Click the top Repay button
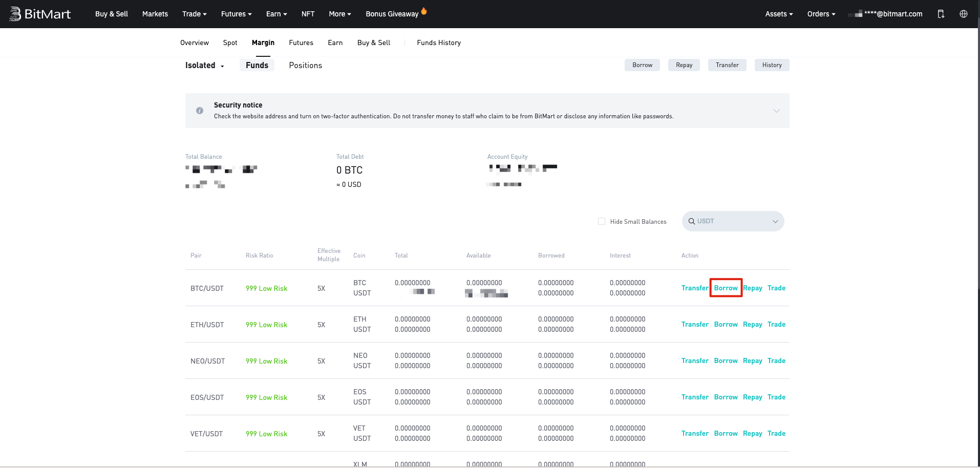The height and width of the screenshot is (468, 980). [x=684, y=65]
